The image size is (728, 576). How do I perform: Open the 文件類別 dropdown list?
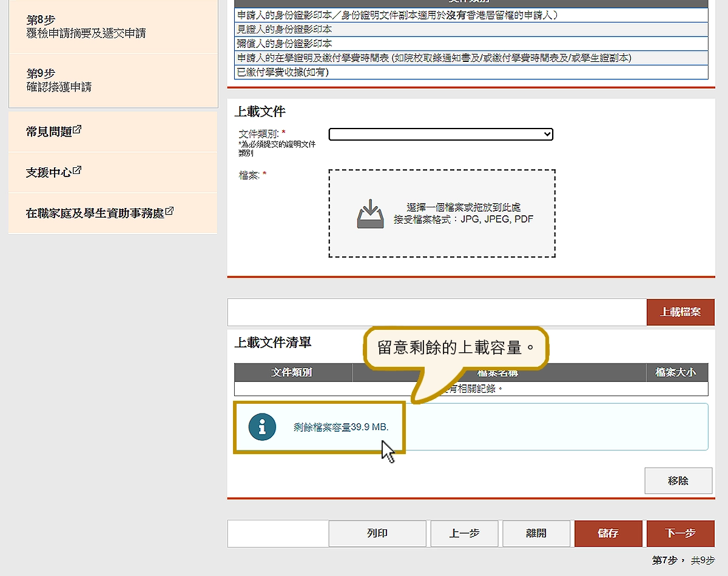tap(440, 135)
